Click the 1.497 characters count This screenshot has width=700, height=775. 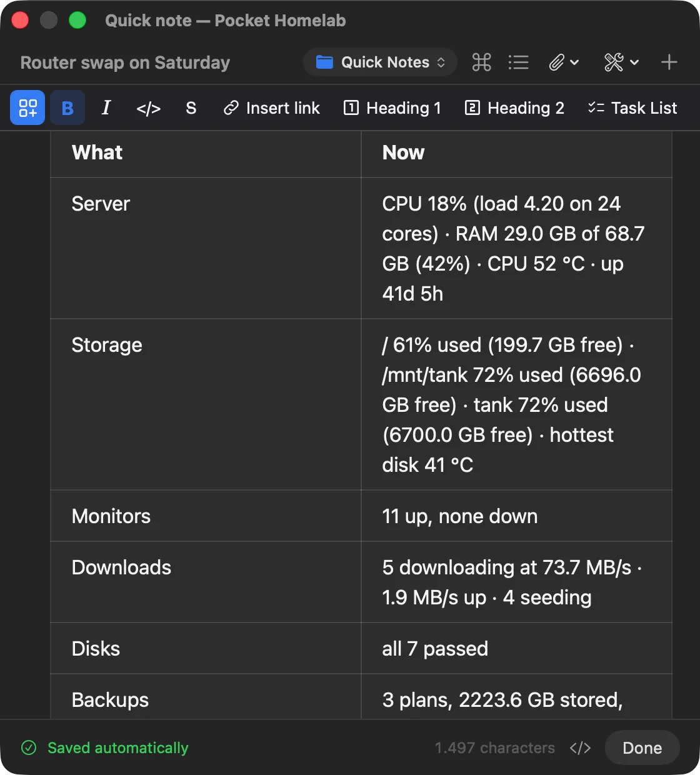[x=495, y=747]
